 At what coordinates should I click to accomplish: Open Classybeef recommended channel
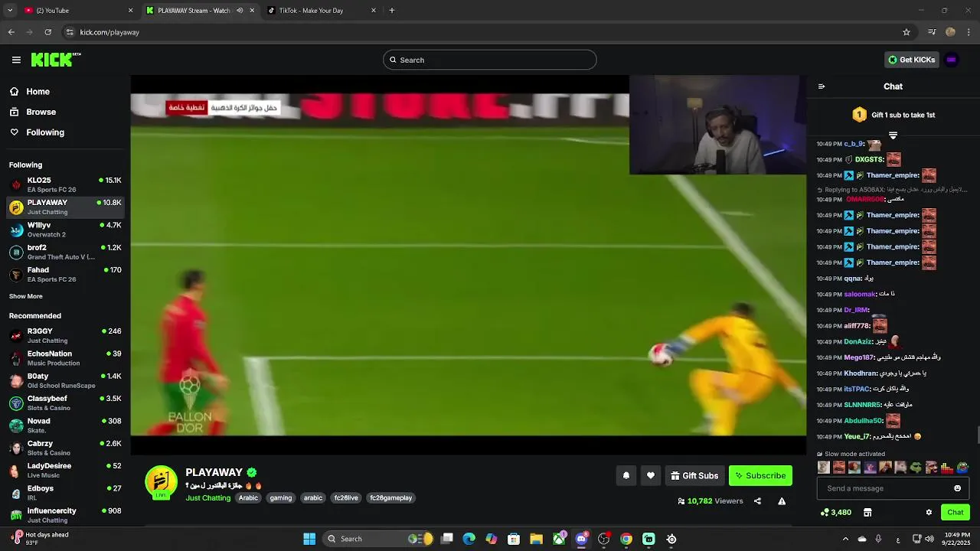pos(65,403)
